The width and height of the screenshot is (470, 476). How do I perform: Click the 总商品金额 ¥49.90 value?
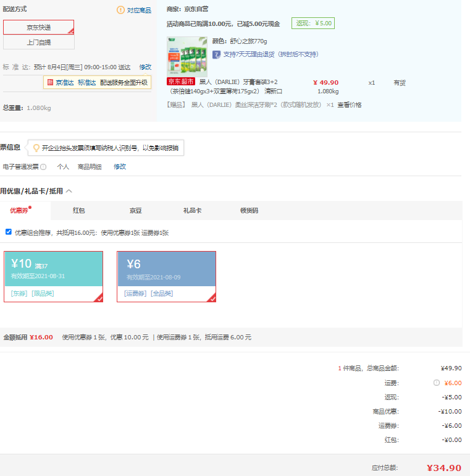click(x=451, y=368)
